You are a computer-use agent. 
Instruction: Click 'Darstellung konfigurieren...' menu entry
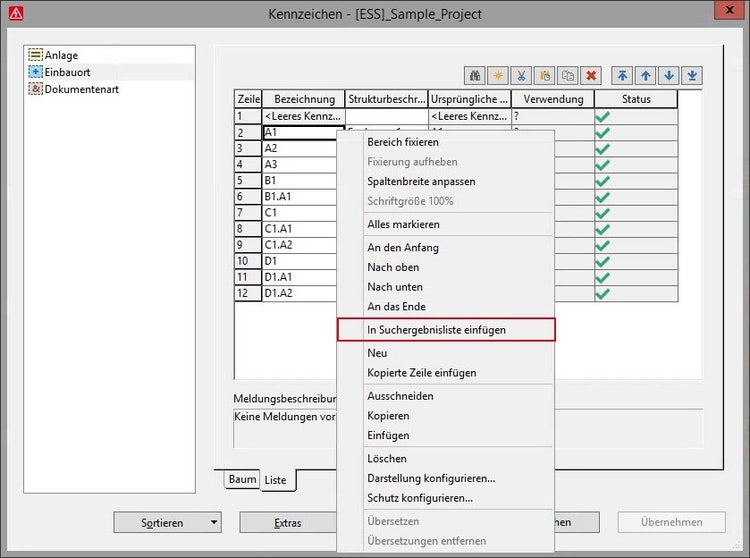click(x=431, y=478)
